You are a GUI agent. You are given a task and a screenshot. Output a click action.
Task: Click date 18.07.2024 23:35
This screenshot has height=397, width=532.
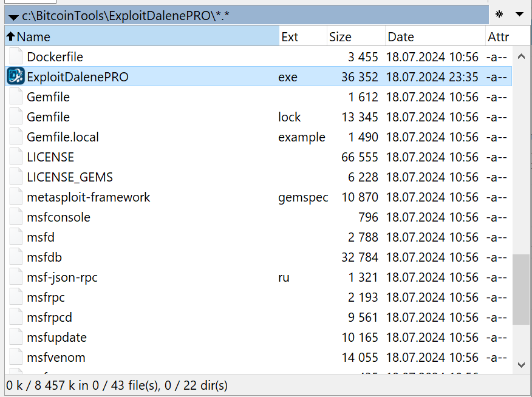[x=432, y=77]
